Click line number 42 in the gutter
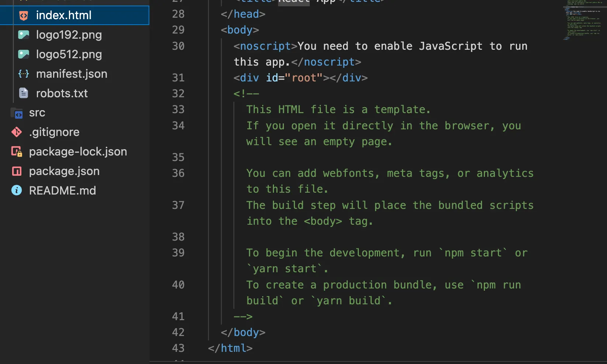 (178, 332)
